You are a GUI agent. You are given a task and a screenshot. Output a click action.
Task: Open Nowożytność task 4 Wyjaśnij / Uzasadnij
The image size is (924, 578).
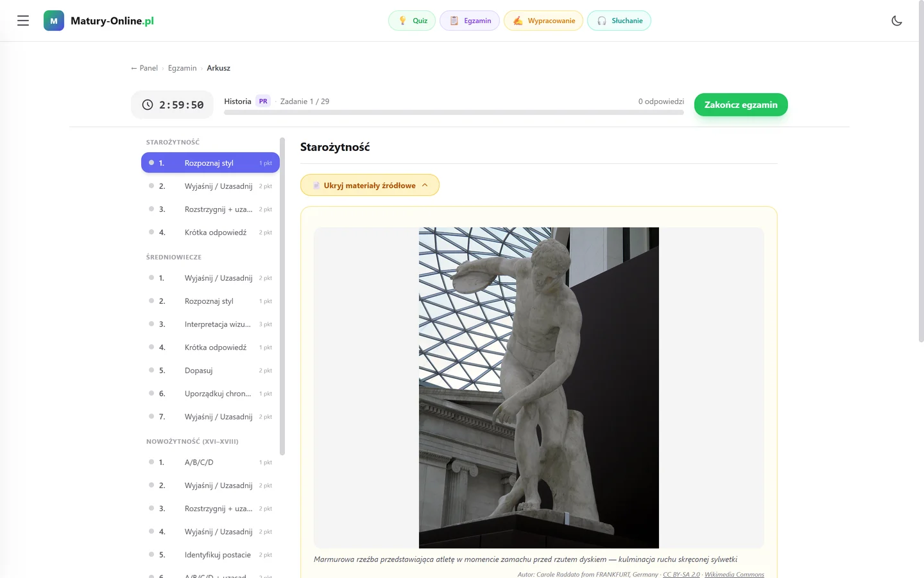click(210, 532)
